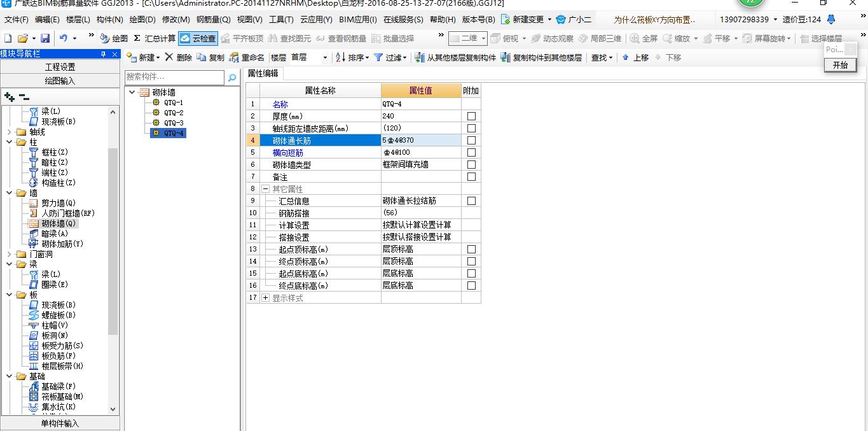Image resolution: width=868 pixels, height=431 pixels.
Task: Click the 砌体通长筋 value cell
Action: pos(421,140)
